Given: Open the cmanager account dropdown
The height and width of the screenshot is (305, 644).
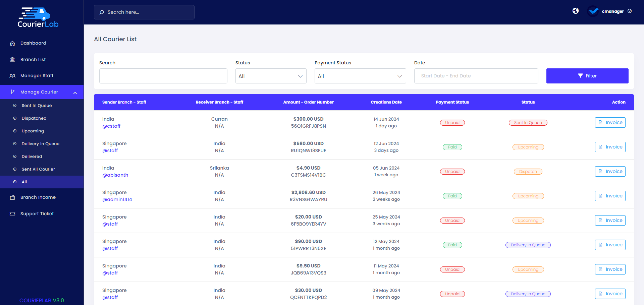Looking at the screenshot, I should point(630,11).
